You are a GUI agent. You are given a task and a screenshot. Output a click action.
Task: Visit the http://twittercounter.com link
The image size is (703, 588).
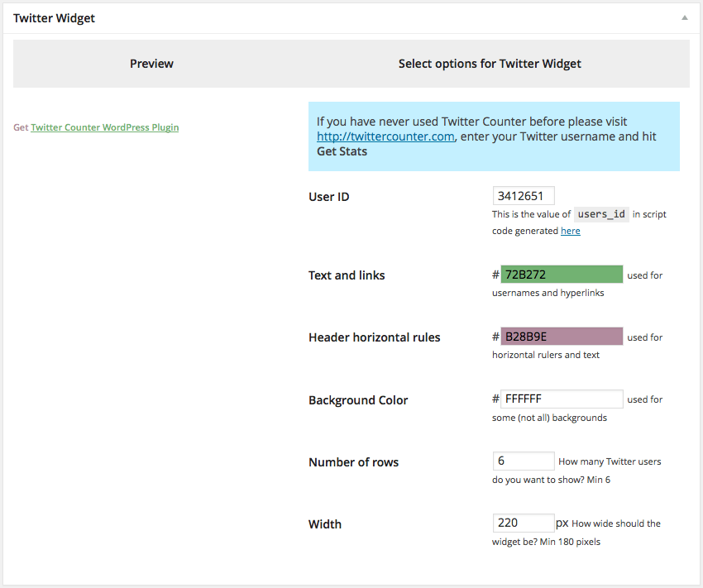[x=385, y=136]
